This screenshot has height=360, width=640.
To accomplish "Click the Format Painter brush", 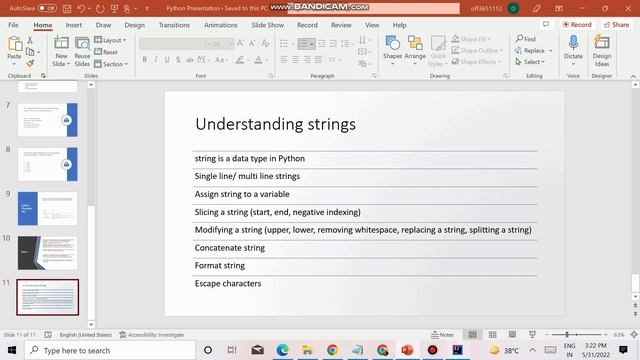I will coord(30,63).
